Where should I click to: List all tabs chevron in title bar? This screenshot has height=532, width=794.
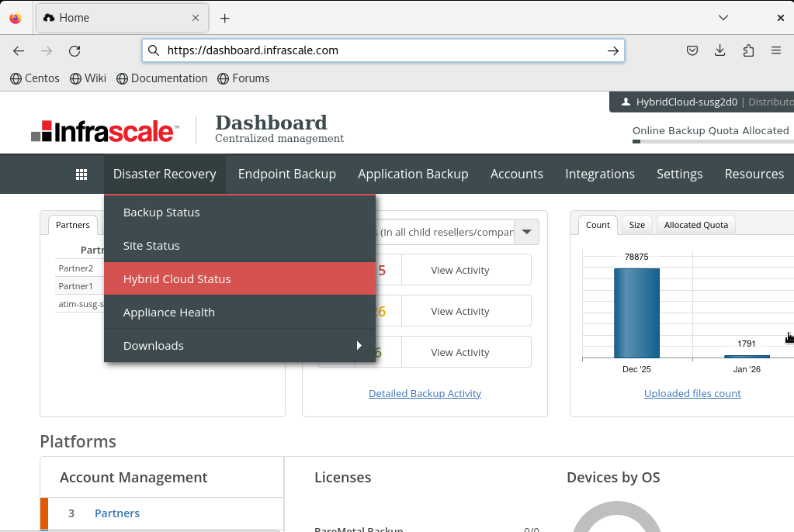click(x=723, y=18)
